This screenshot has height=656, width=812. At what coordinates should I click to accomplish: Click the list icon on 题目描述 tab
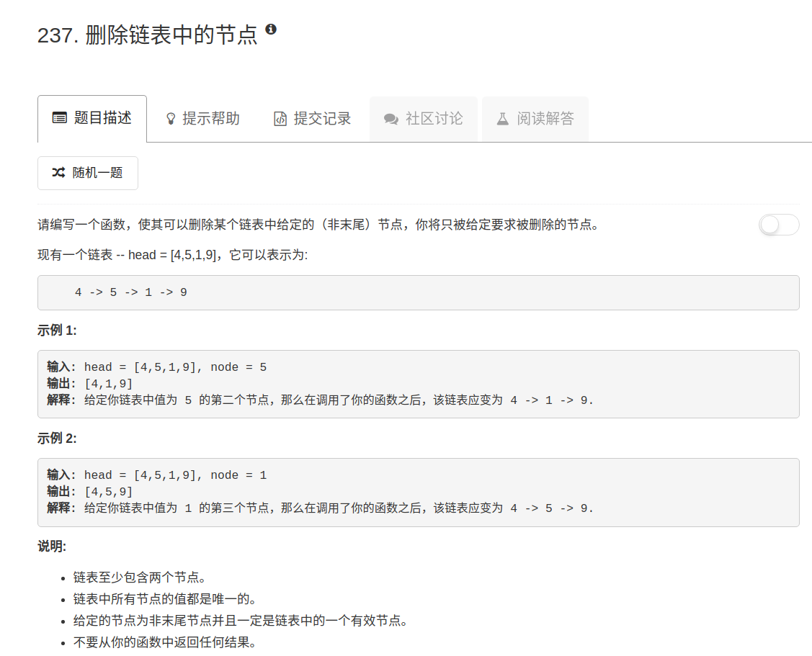coord(60,118)
